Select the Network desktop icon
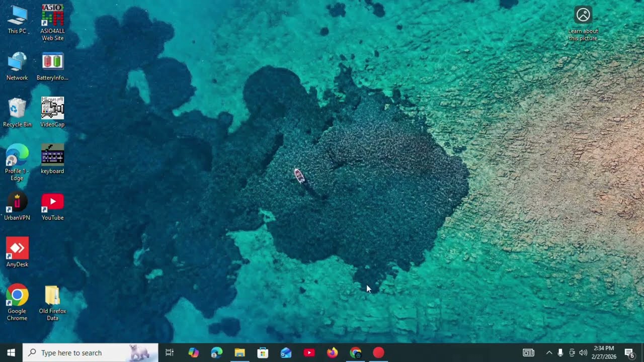Image resolution: width=644 pixels, height=362 pixels. click(17, 66)
